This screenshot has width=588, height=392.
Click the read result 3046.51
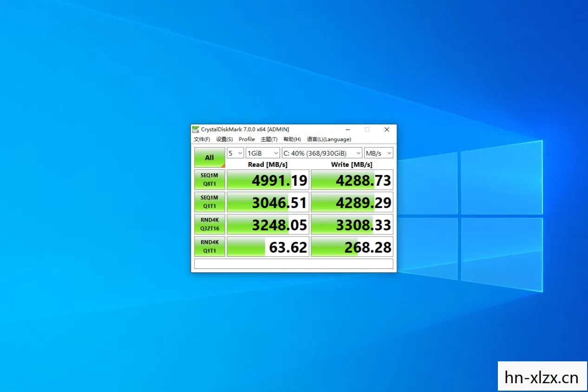[x=268, y=202]
